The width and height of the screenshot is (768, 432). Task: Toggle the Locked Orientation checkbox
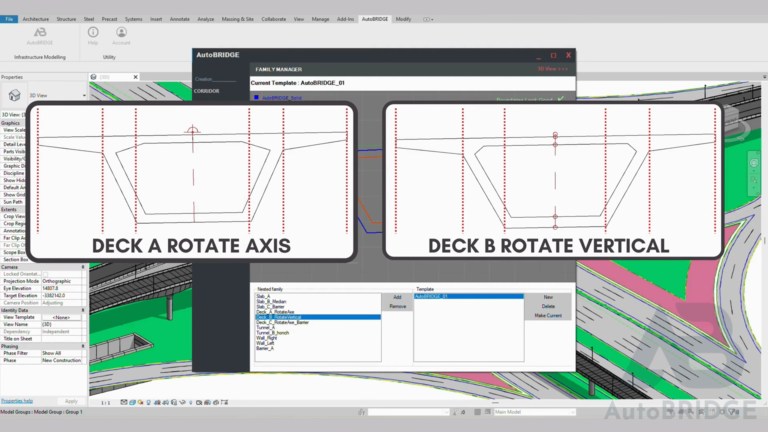45,274
